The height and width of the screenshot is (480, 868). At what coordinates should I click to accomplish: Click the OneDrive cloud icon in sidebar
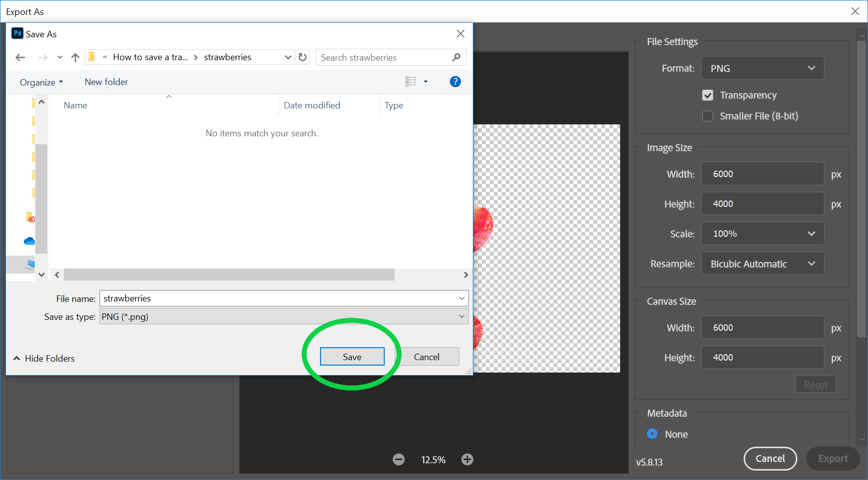coord(29,241)
